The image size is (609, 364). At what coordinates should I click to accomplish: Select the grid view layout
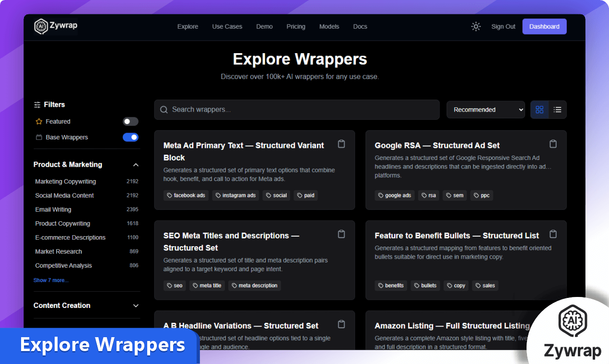pos(539,110)
